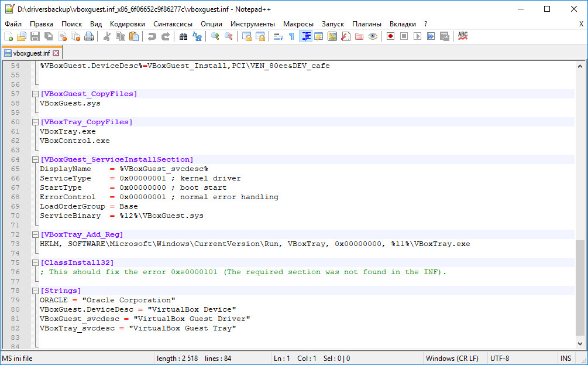Collapse the [VBoxTray_CopyFiles] section fold
The width and height of the screenshot is (588, 365).
35,122
